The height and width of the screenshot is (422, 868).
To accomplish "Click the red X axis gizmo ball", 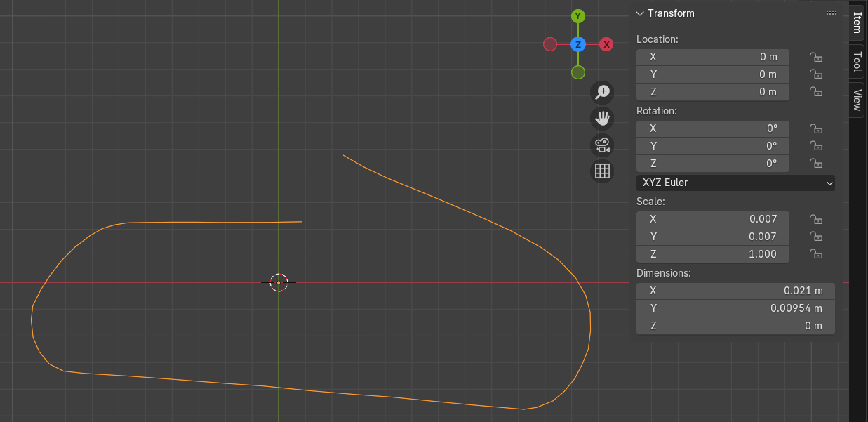I will (606, 45).
